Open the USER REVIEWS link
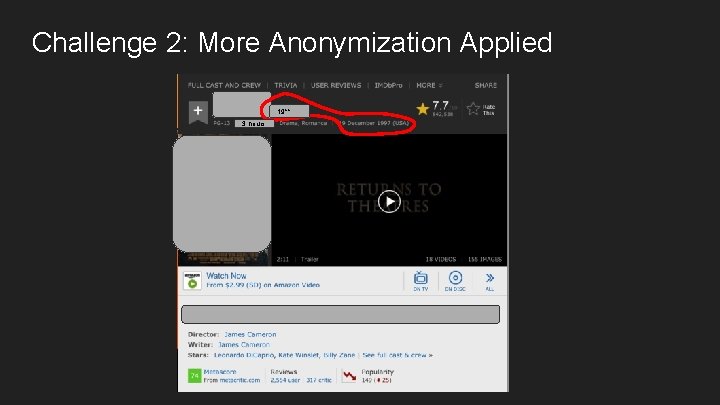720x405 pixels. [x=336, y=85]
